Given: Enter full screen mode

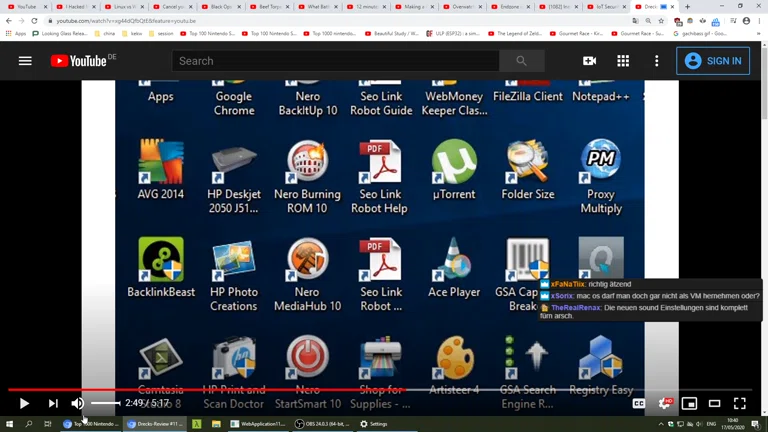Looking at the screenshot, I should [x=740, y=403].
